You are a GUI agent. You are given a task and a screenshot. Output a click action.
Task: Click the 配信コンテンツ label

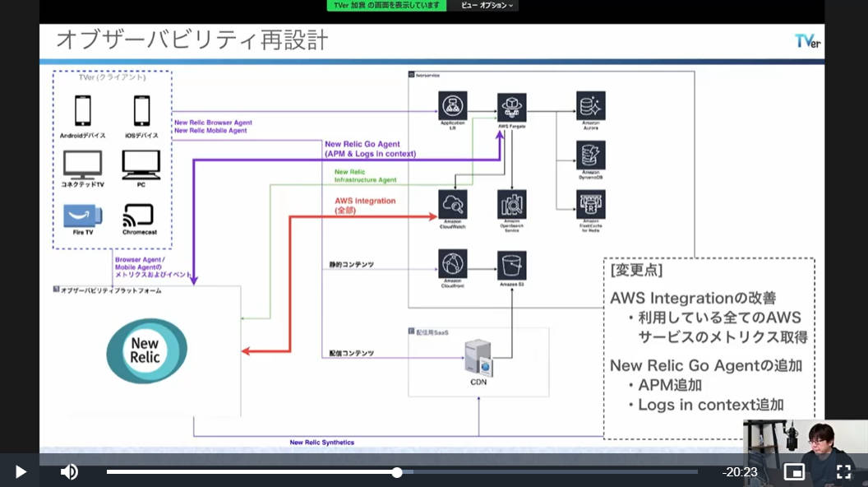pos(352,353)
